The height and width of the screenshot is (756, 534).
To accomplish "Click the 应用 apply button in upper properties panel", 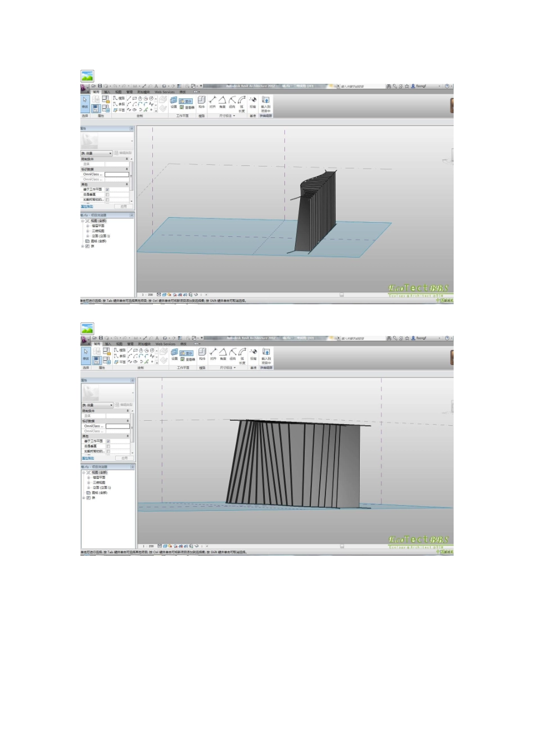I will (124, 206).
